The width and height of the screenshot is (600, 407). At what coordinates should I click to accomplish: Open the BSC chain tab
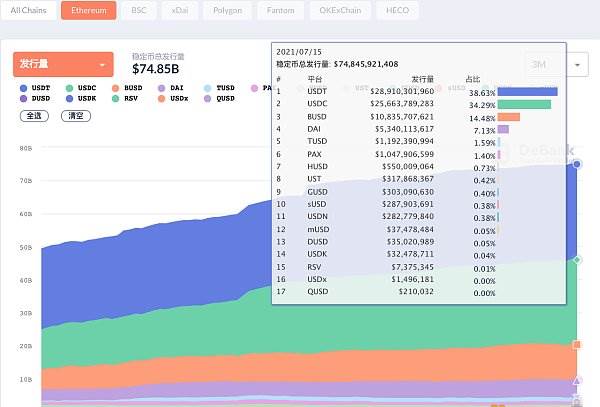pyautogui.click(x=139, y=10)
